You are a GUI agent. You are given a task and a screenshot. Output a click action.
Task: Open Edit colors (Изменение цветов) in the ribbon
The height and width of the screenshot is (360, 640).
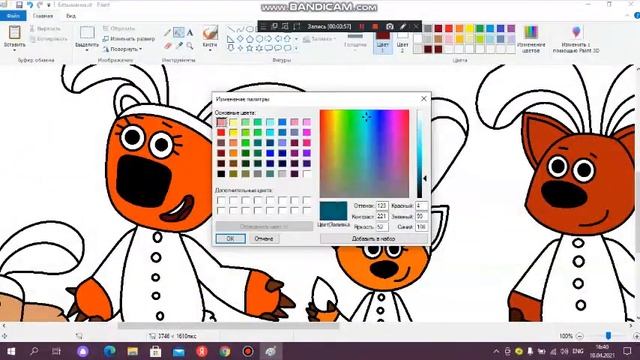[x=531, y=39]
